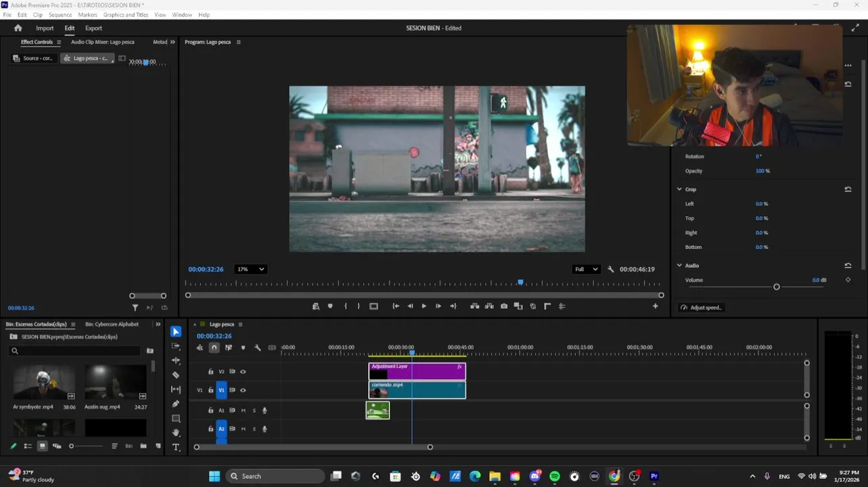The height and width of the screenshot is (487, 868).
Task: Open Effect Controls panel menu
Action: [x=59, y=42]
